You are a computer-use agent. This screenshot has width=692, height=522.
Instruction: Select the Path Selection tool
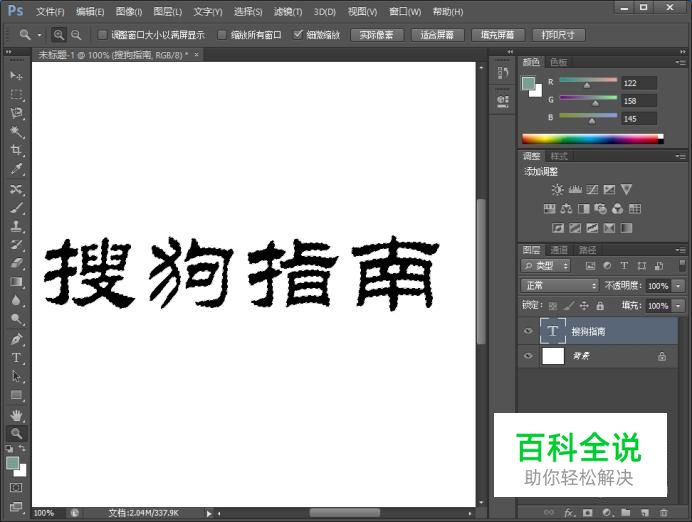click(x=16, y=376)
